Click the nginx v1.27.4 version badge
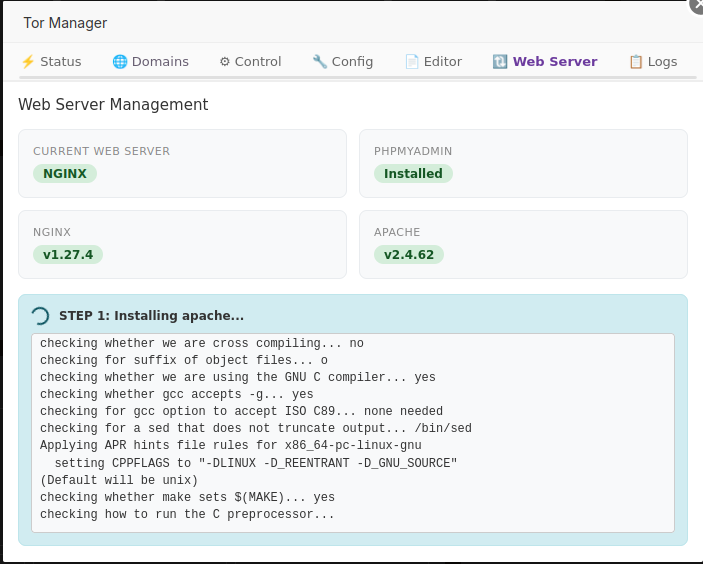The height and width of the screenshot is (564, 703). [68, 255]
